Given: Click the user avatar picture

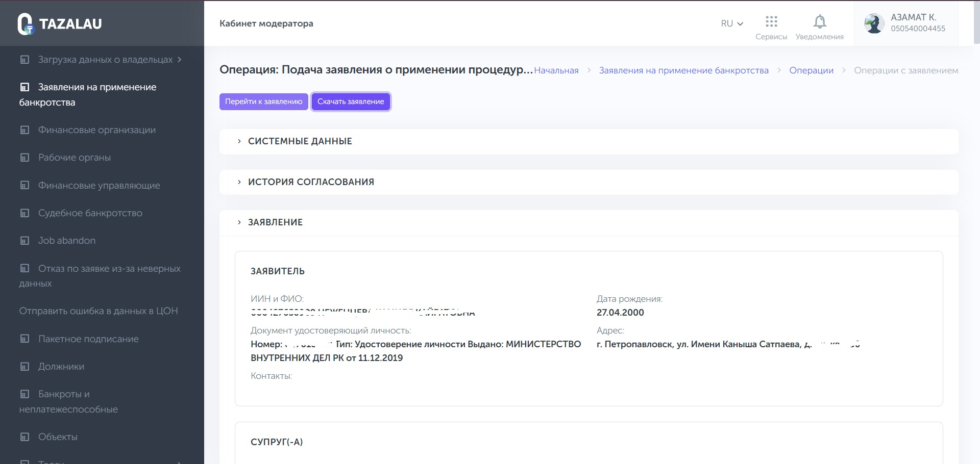Looking at the screenshot, I should pos(874,23).
